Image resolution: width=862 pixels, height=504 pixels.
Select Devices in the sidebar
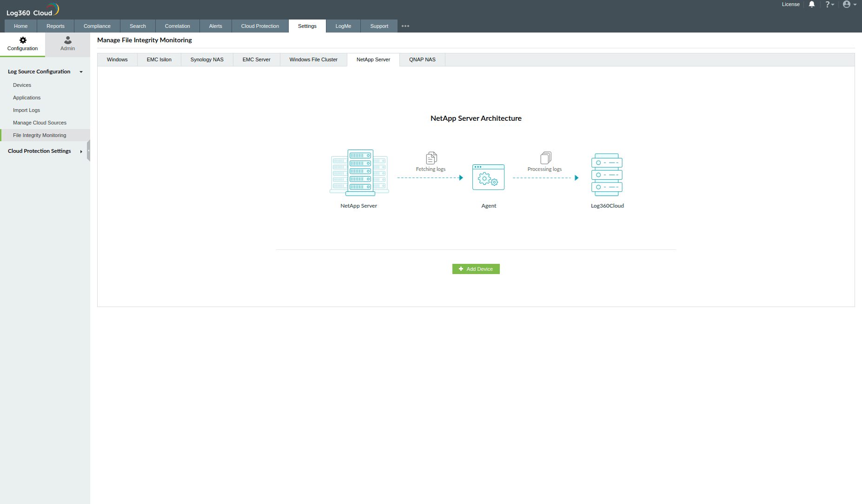click(x=22, y=85)
